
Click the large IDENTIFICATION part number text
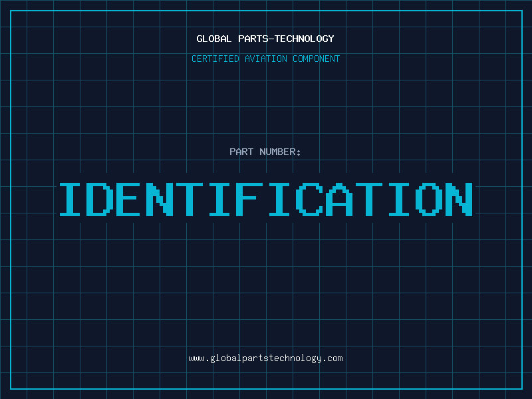coord(266,199)
